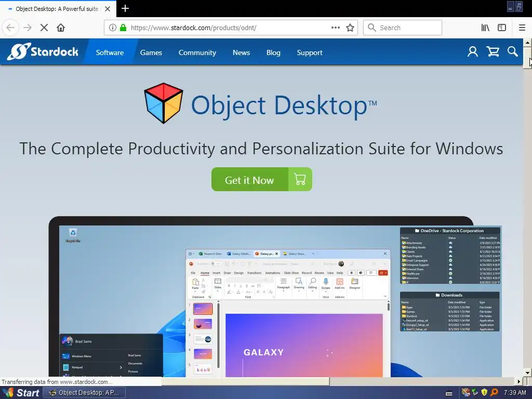Click the Object Desktop cube logo
The width and height of the screenshot is (532, 399).
point(164,103)
